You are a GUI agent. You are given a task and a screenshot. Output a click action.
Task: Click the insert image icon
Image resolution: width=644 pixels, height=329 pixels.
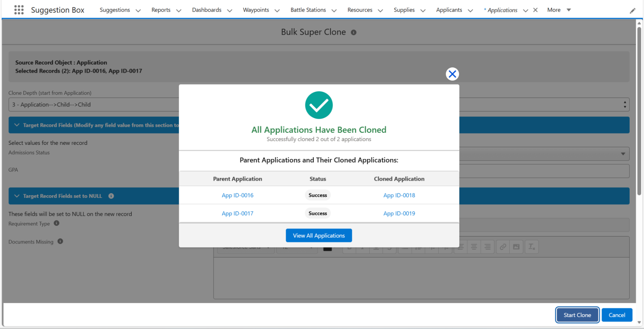(x=516, y=247)
